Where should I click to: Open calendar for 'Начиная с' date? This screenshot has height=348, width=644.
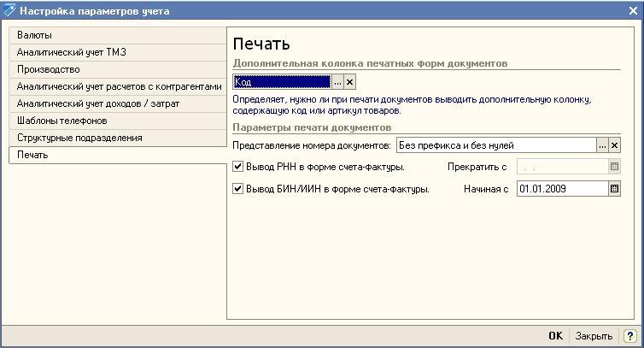(614, 189)
